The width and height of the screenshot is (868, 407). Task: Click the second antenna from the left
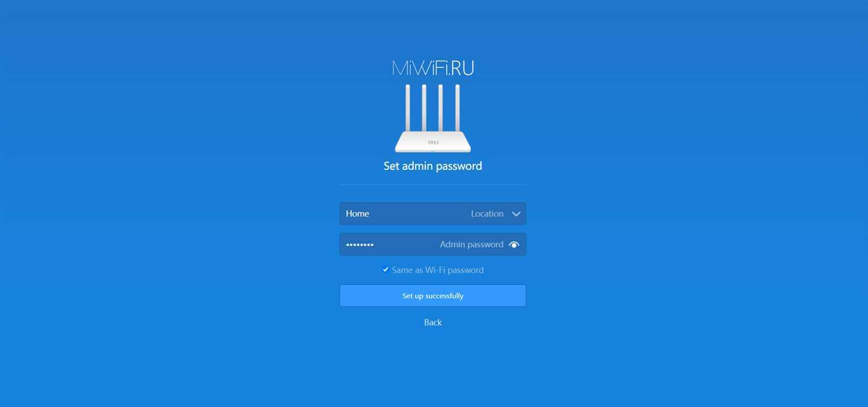click(x=424, y=108)
